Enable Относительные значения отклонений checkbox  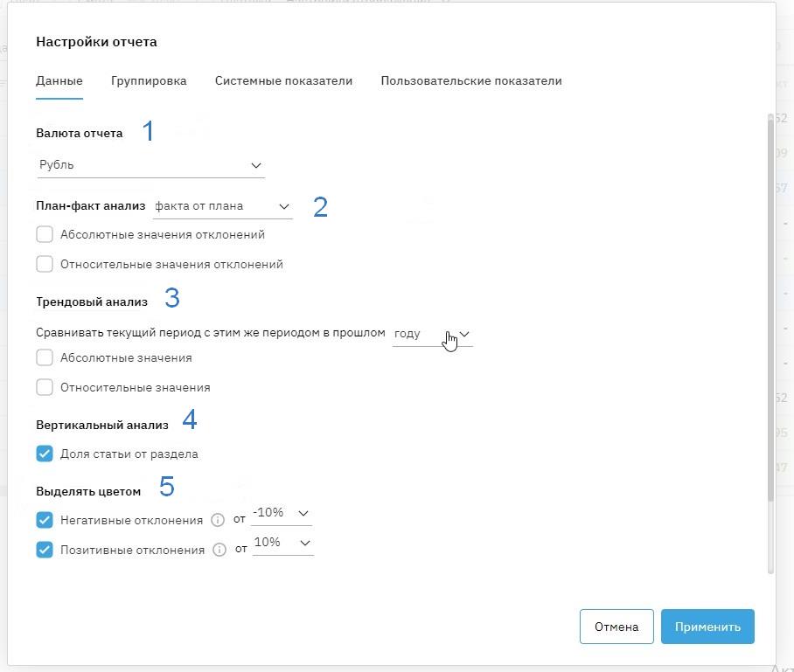click(x=45, y=264)
